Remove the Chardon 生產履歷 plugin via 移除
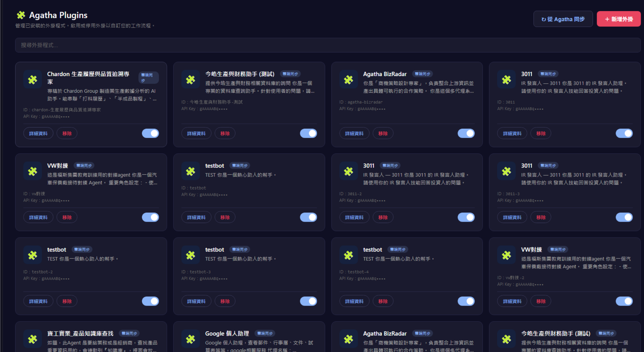 [x=67, y=133]
